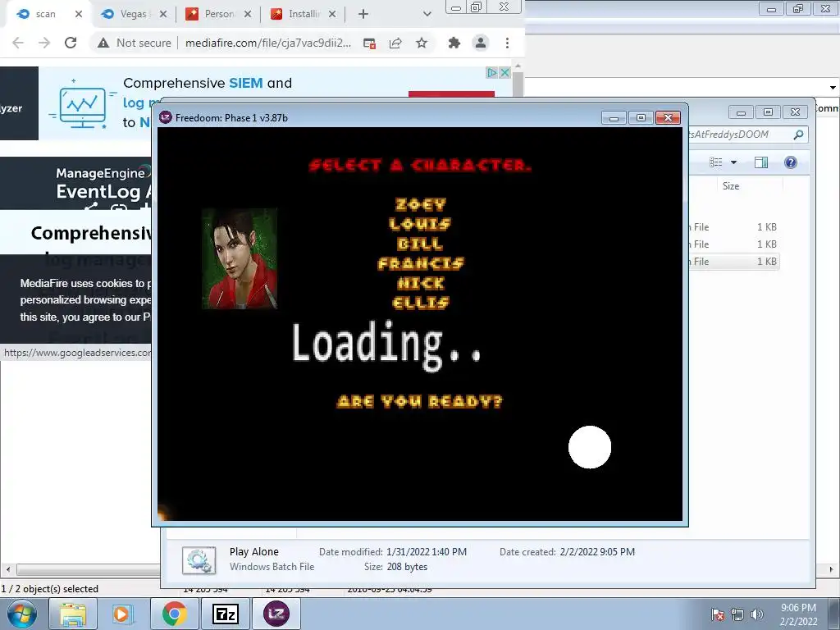840x630 pixels.
Task: Click Action Center flag tray icon
Action: click(718, 614)
